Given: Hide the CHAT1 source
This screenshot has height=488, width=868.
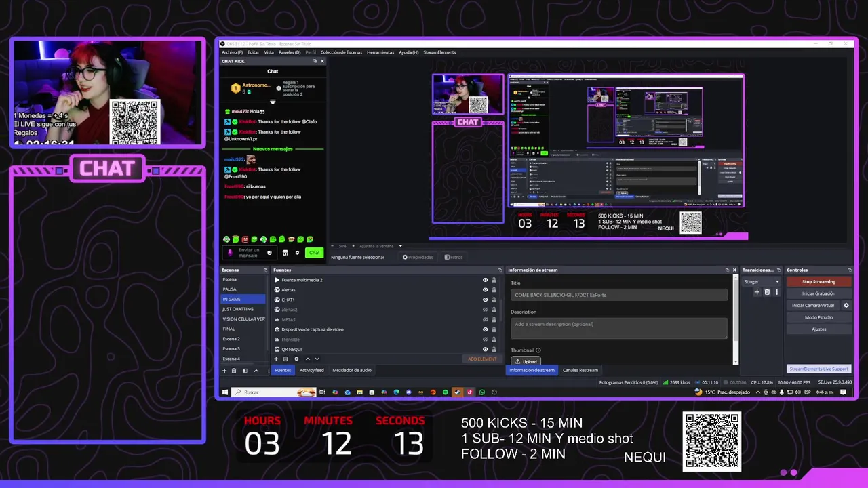Looking at the screenshot, I should pyautogui.click(x=485, y=300).
